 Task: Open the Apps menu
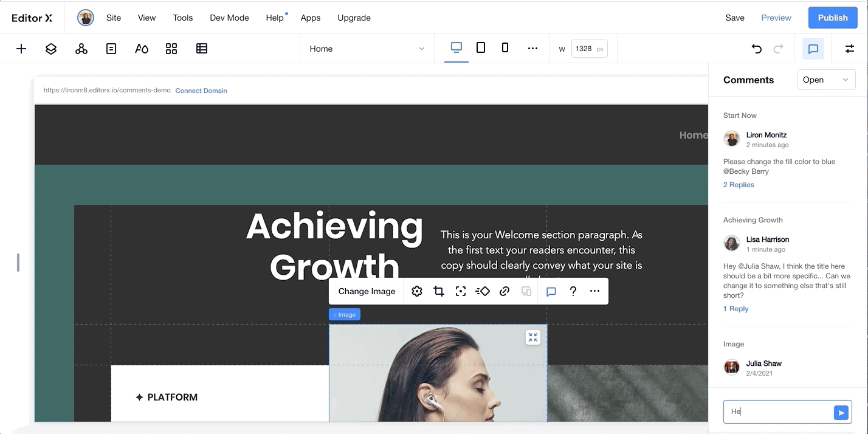tap(310, 18)
